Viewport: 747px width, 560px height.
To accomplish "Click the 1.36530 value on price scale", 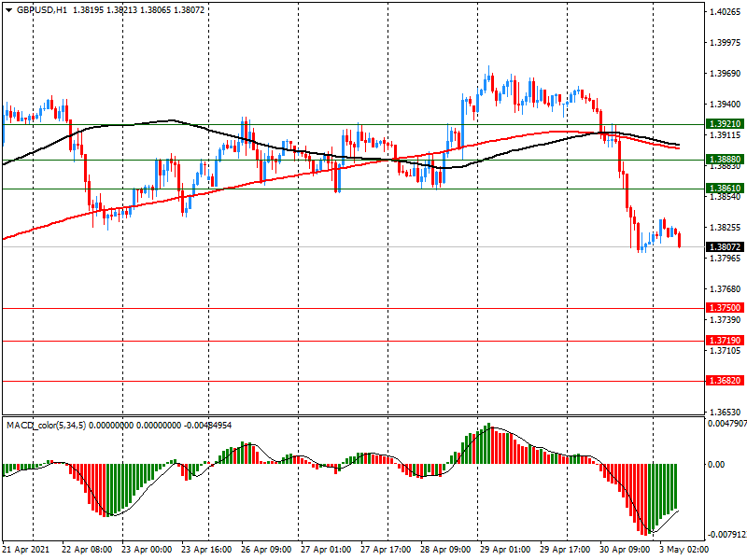I will point(725,412).
